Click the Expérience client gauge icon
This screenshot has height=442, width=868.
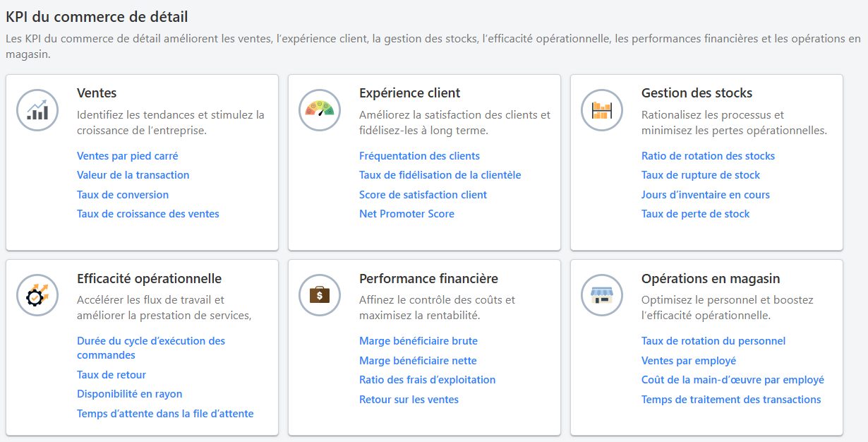[320, 110]
